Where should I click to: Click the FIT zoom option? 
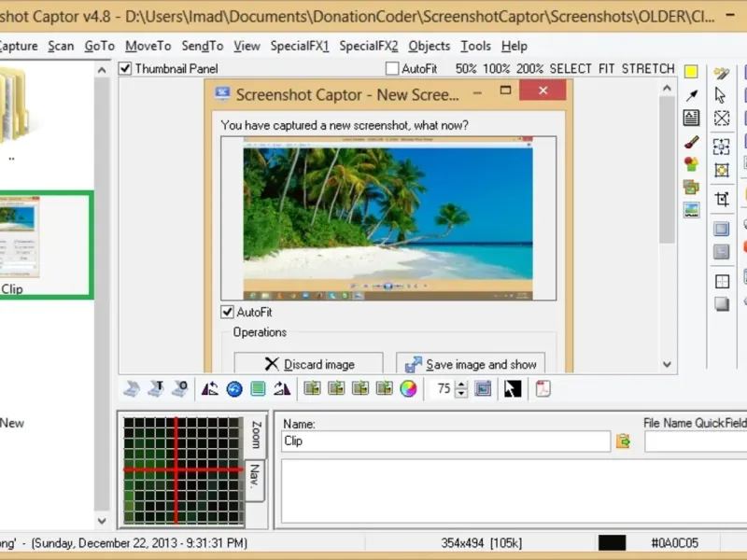[x=606, y=68]
